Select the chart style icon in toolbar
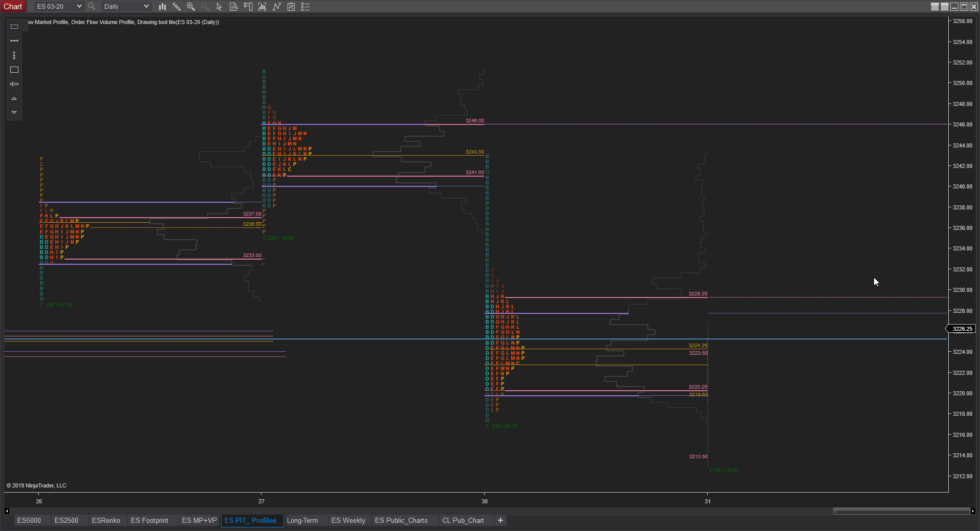The image size is (980, 531). pos(162,7)
